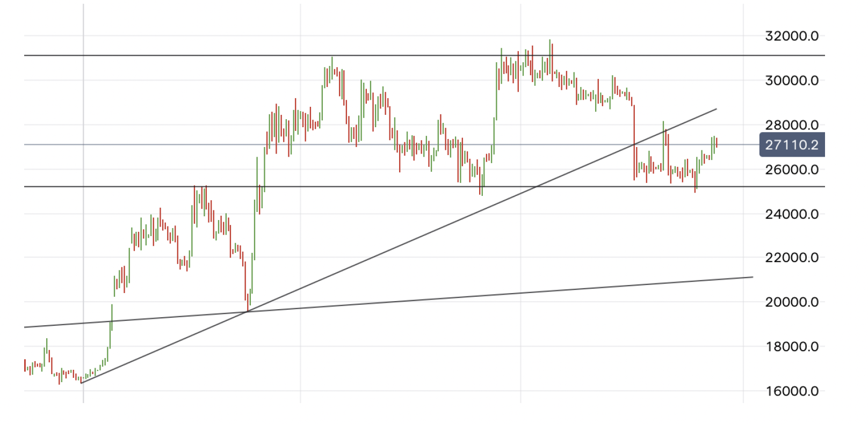Click the right endpoint of shallow trendline
868x424 pixels.
(x=753, y=277)
